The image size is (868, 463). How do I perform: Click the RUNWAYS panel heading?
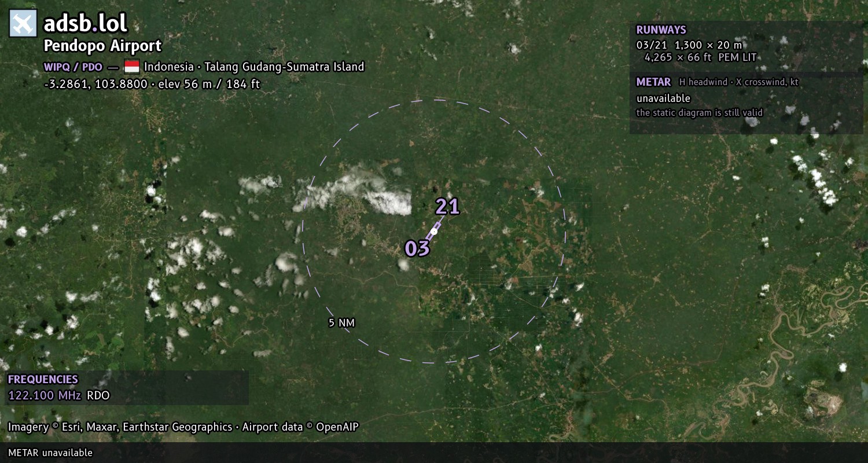pos(661,30)
